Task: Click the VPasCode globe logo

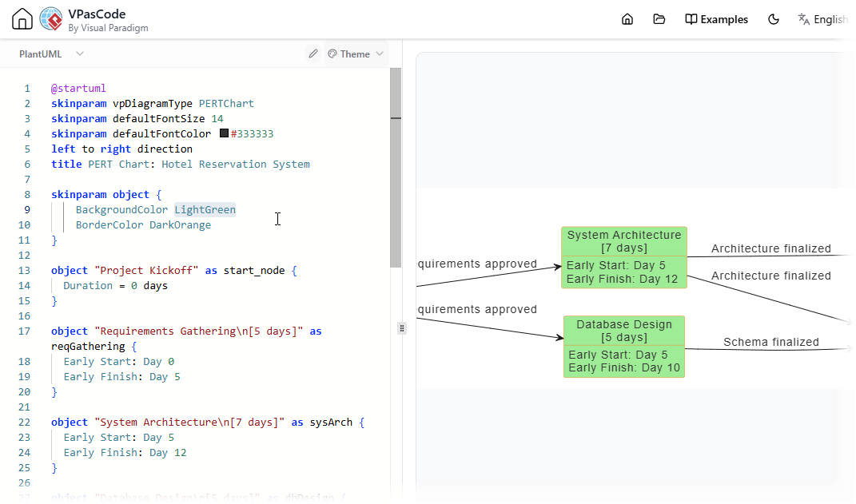Action: [x=51, y=19]
